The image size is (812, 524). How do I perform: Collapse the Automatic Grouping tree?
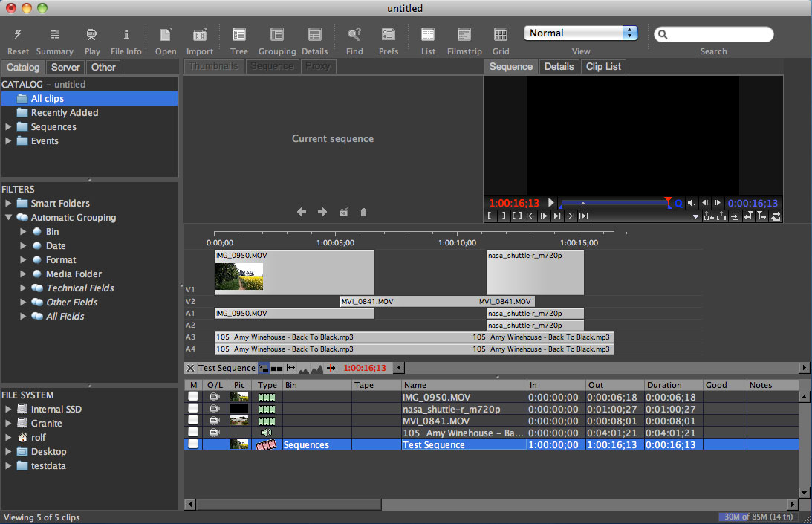point(8,217)
